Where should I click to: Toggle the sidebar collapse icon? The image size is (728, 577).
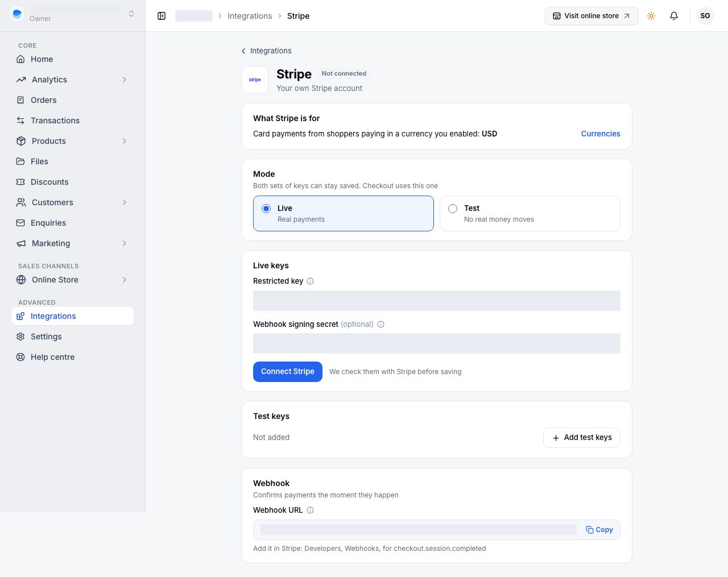[162, 16]
